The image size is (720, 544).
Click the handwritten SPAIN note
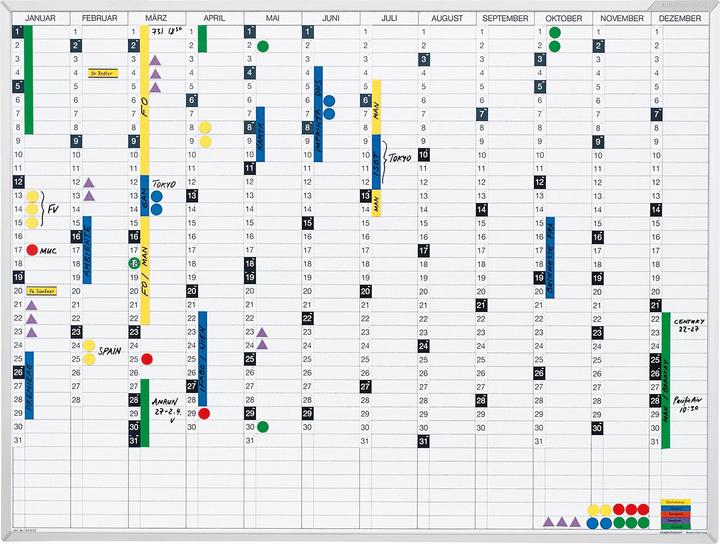(112, 353)
